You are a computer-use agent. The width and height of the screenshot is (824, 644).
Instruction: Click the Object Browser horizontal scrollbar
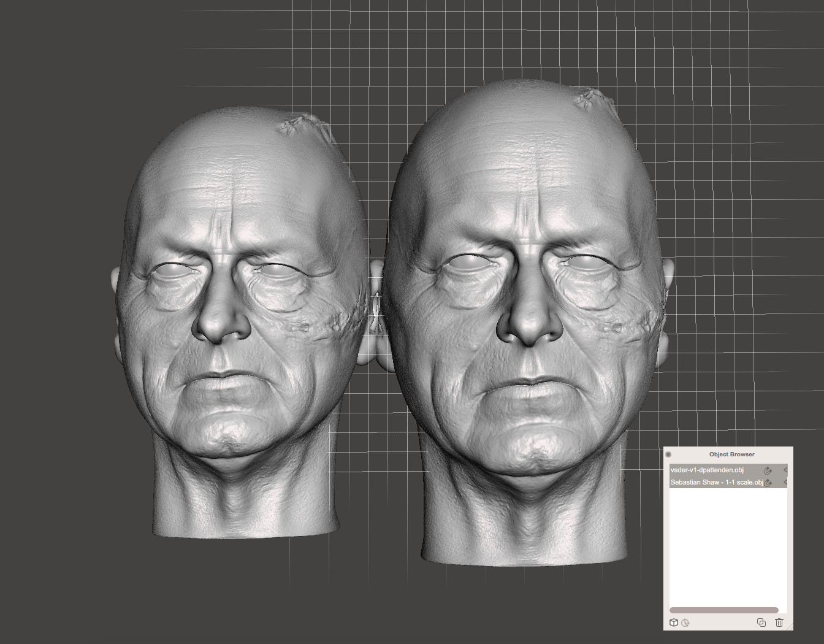pos(724,610)
